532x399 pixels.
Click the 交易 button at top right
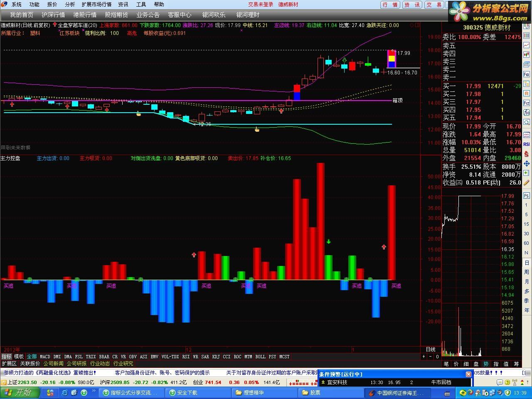pyautogui.click(x=434, y=5)
